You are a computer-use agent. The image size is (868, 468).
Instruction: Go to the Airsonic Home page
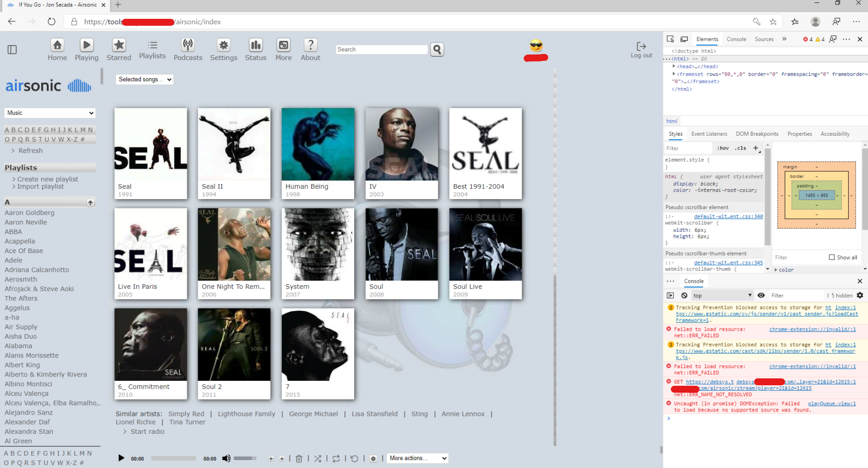click(57, 50)
